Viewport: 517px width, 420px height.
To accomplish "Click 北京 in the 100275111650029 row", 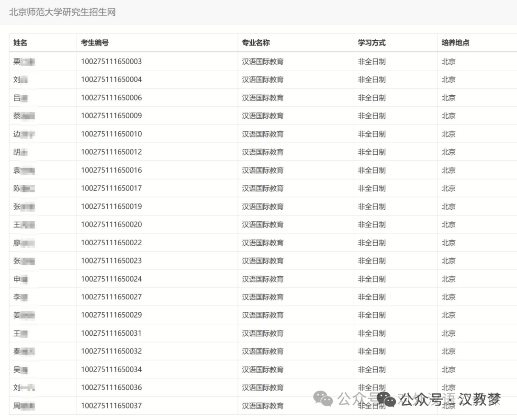I will point(449,315).
